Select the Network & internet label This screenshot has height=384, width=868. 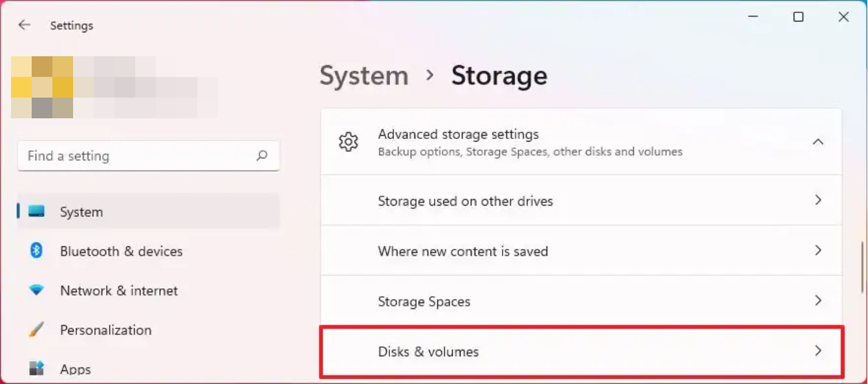tap(118, 290)
